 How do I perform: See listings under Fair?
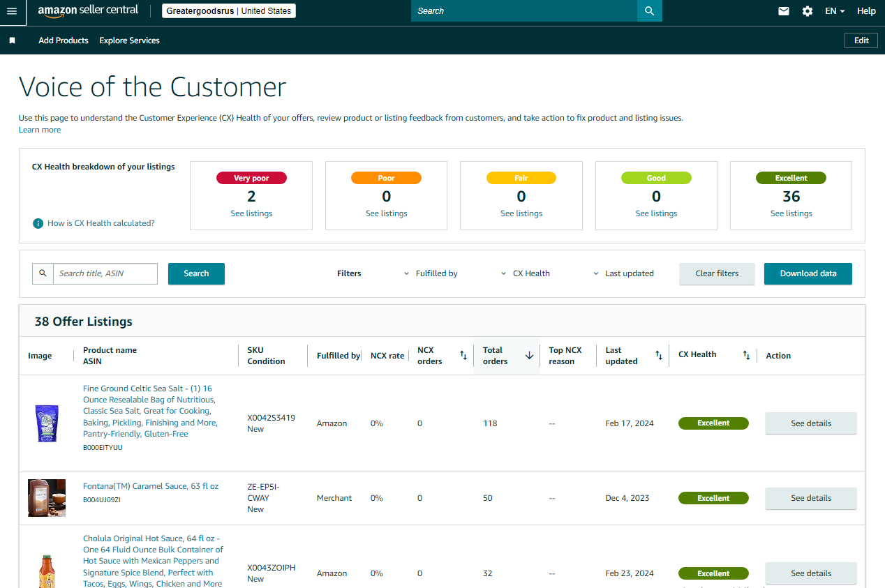(x=521, y=213)
